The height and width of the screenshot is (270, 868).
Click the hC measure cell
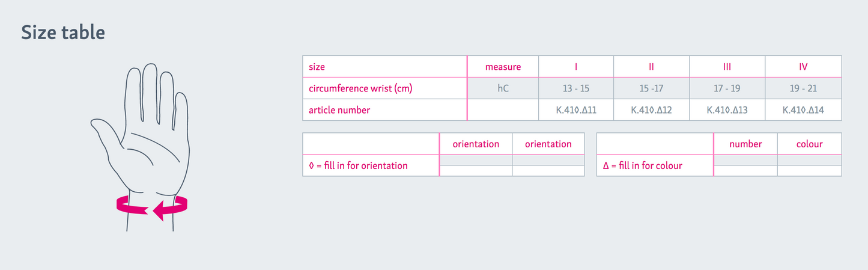[503, 88]
